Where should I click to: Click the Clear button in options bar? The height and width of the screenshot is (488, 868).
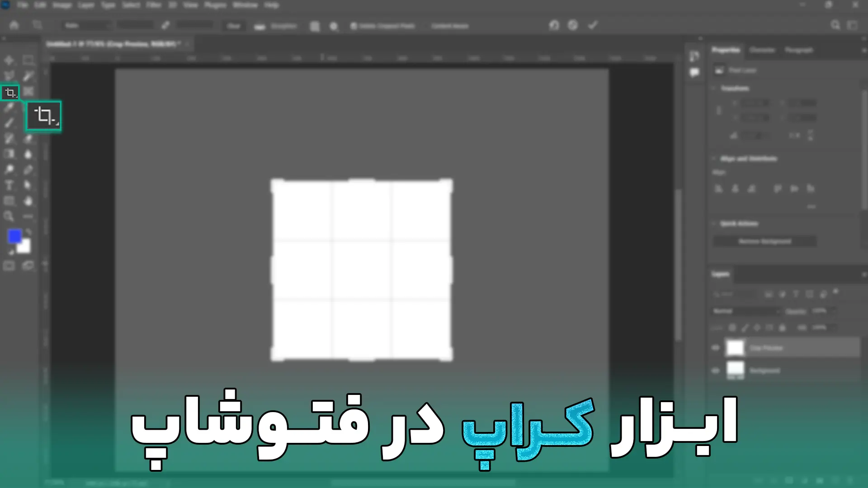tap(234, 26)
